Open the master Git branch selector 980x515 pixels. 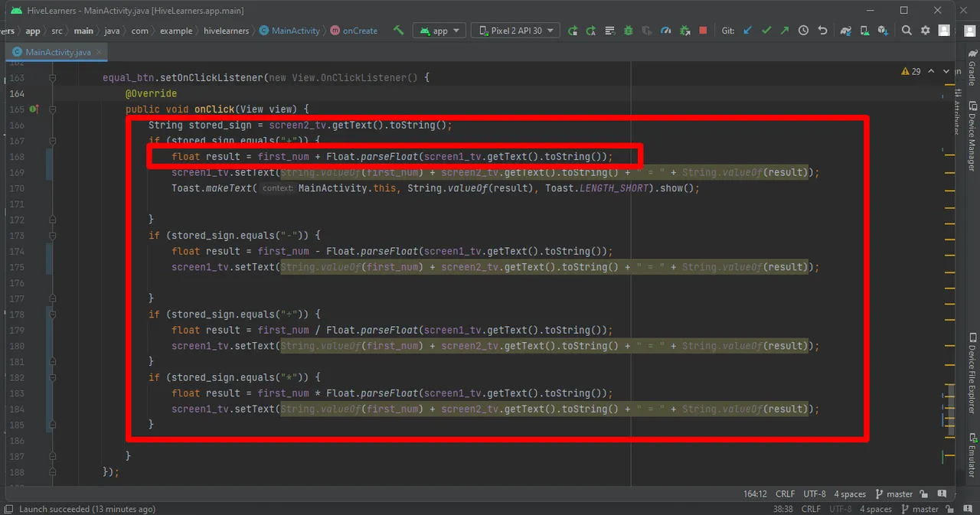(x=894, y=494)
